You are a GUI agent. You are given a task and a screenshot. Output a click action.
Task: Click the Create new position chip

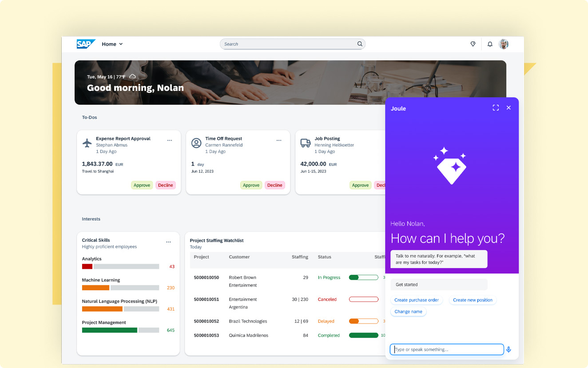[x=473, y=300]
